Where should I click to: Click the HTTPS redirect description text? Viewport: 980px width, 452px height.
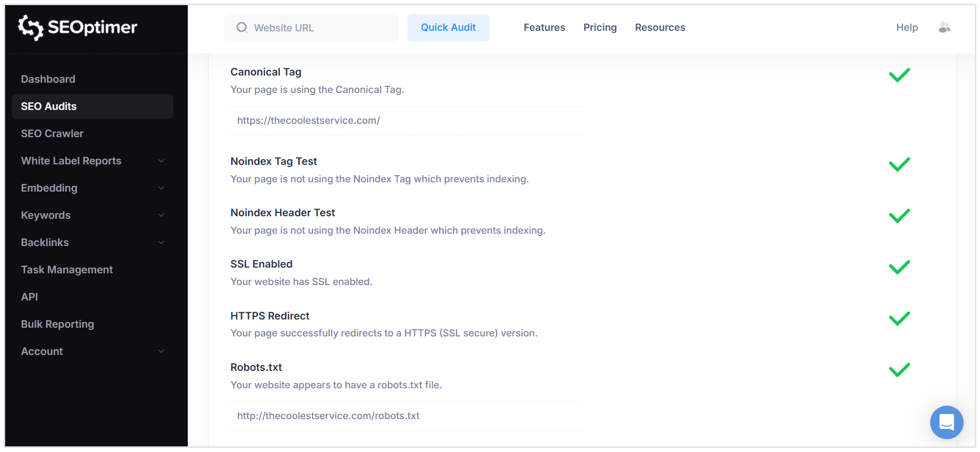point(384,333)
